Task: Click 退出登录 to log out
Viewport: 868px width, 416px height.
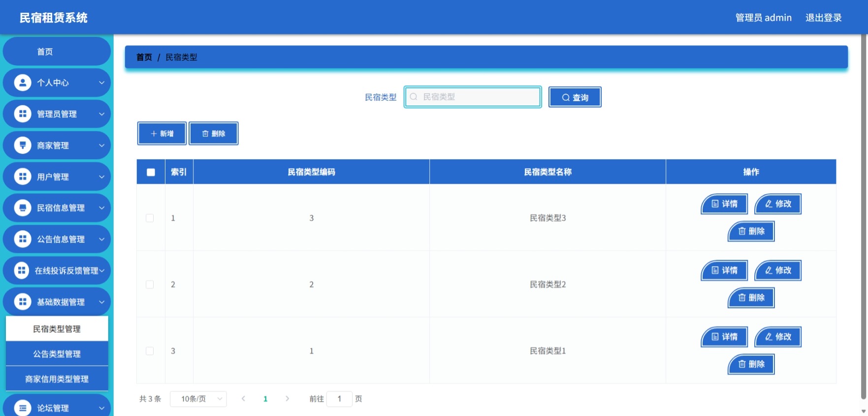Action: 823,18
